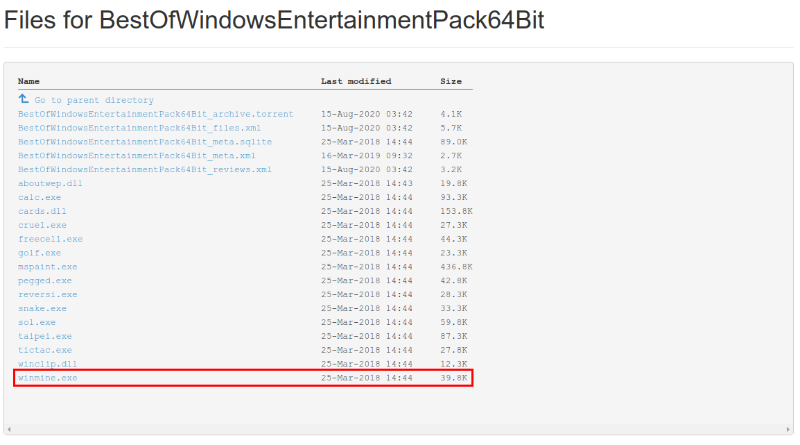The image size is (800, 445).
Task: Click the golf.exe link
Action: [x=39, y=254]
